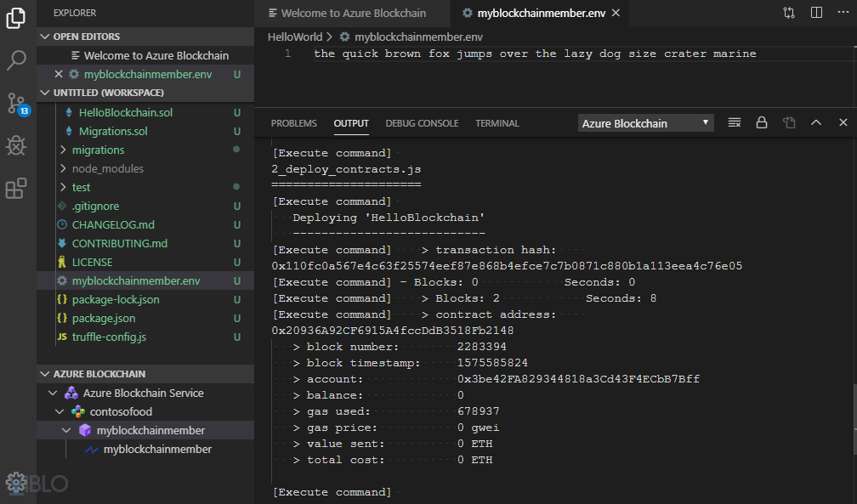The width and height of the screenshot is (857, 504).
Task: Open the Explorer view in activity bar
Action: pyautogui.click(x=16, y=18)
